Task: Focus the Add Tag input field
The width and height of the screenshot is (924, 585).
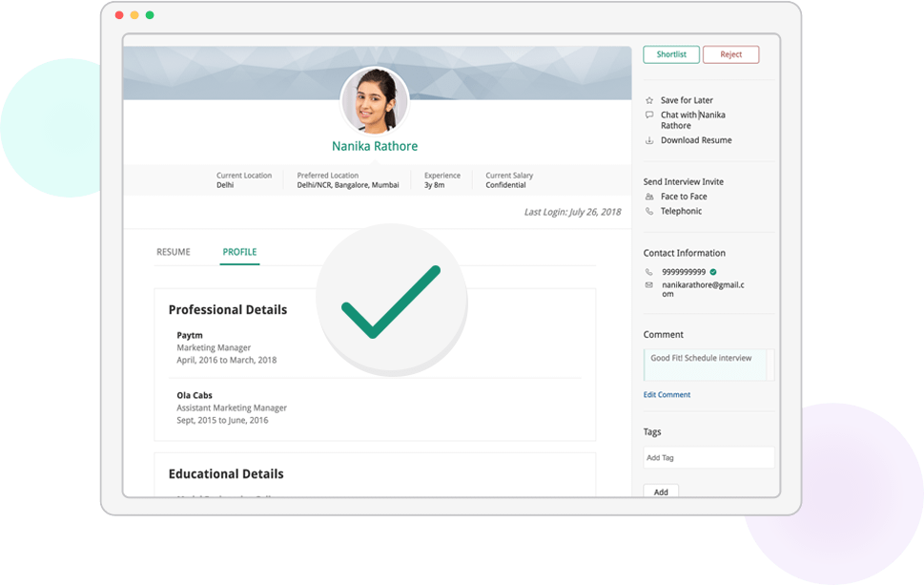Action: [708, 458]
